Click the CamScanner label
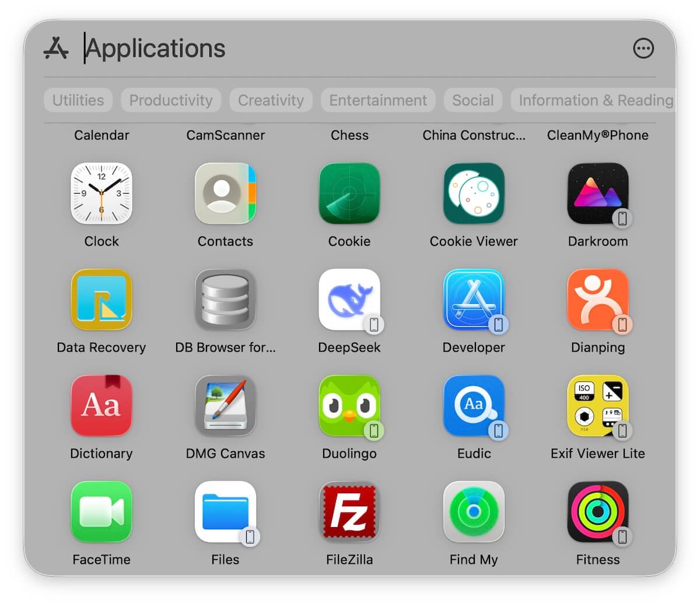The image size is (700, 604). tap(225, 135)
